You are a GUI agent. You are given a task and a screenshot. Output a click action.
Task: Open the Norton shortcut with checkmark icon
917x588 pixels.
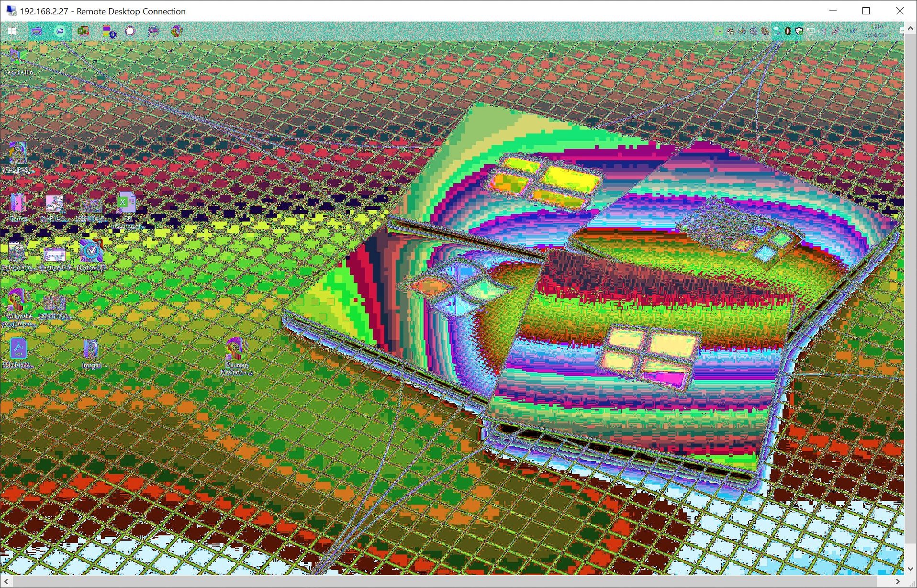click(91, 255)
